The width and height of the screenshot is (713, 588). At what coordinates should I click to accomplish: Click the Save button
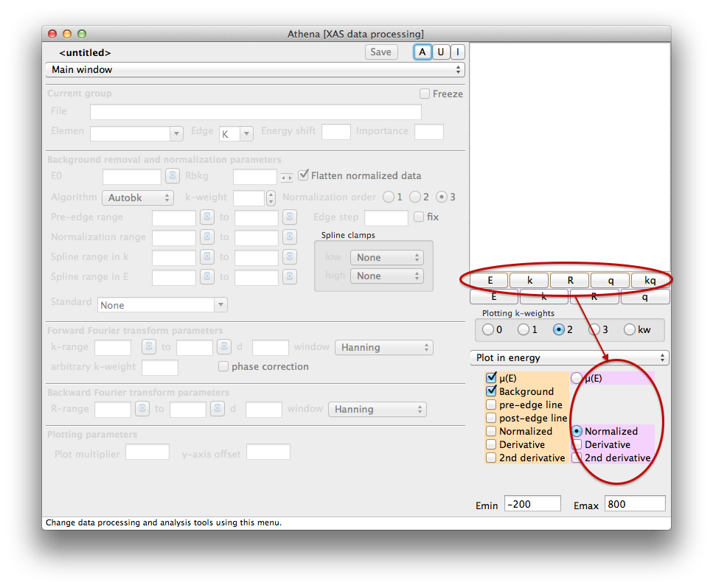381,52
